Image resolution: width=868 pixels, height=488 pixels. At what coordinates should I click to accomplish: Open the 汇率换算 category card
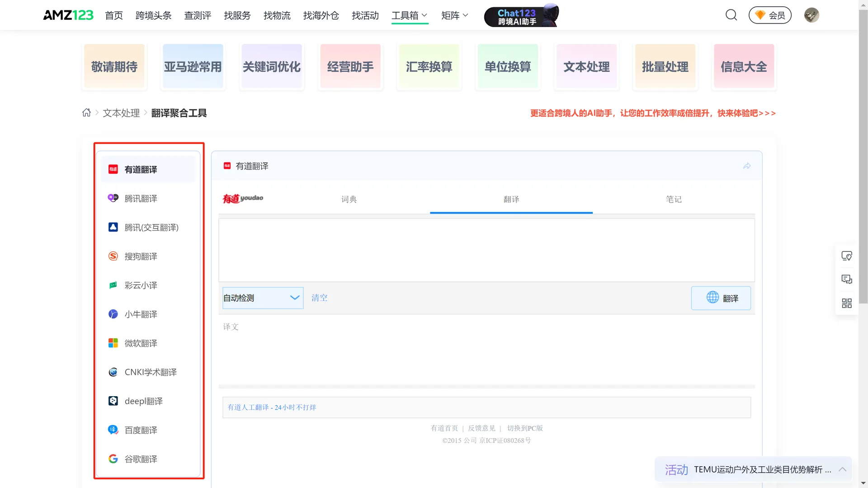point(429,66)
